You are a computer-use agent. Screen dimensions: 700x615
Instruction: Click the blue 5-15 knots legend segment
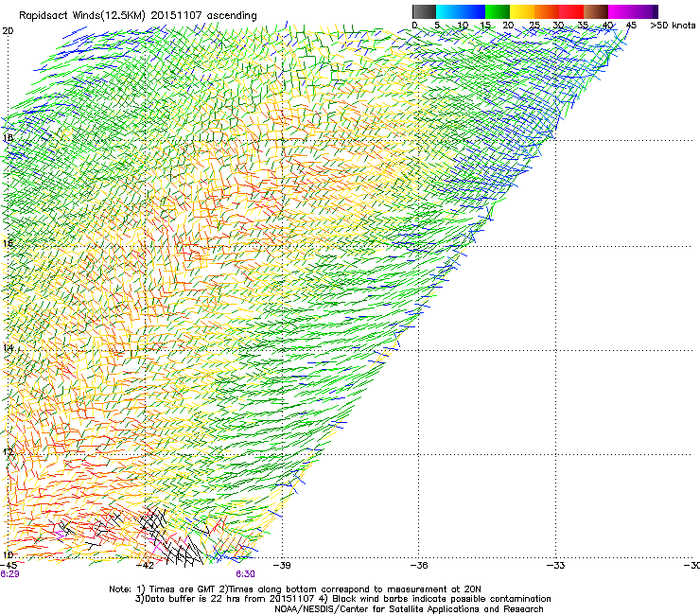(461, 11)
